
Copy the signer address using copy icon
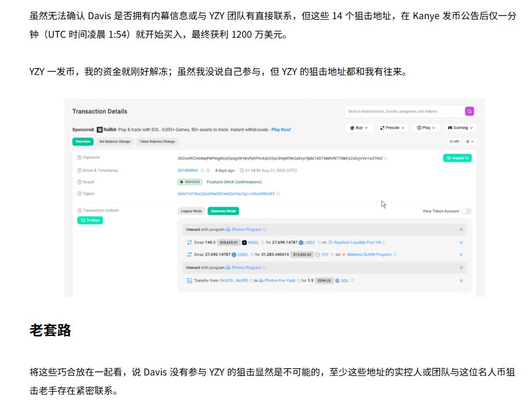pyautogui.click(x=278, y=194)
